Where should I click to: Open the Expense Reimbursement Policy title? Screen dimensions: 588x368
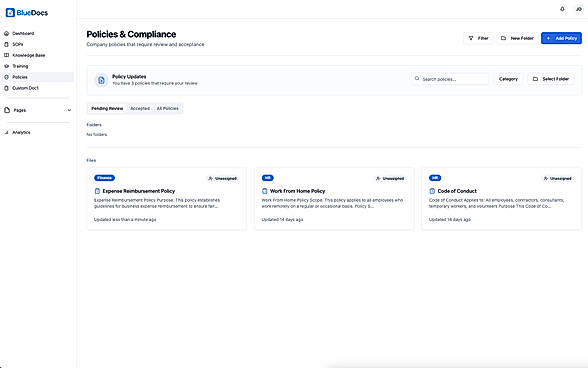(x=139, y=191)
